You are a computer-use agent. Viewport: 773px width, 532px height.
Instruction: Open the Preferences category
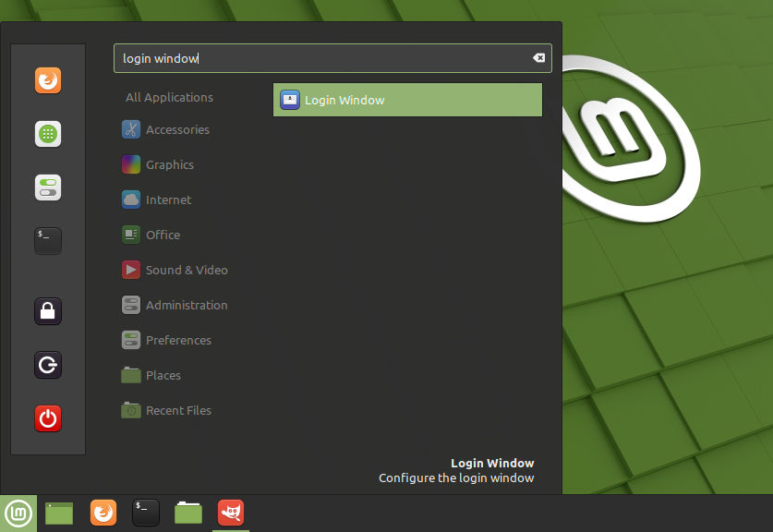click(178, 340)
